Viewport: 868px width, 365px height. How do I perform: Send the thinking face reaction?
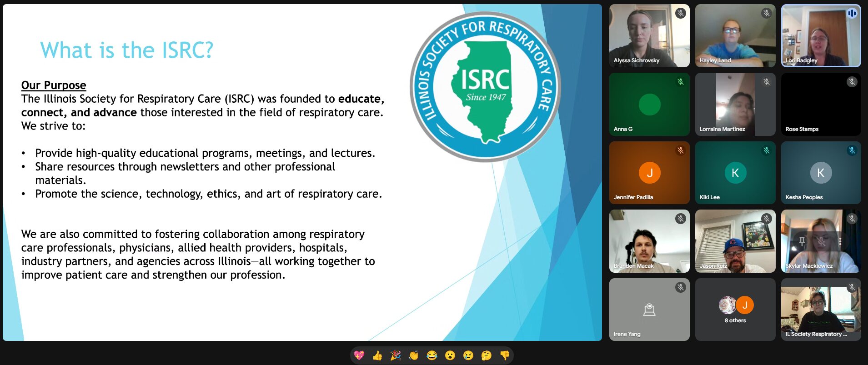pyautogui.click(x=487, y=355)
